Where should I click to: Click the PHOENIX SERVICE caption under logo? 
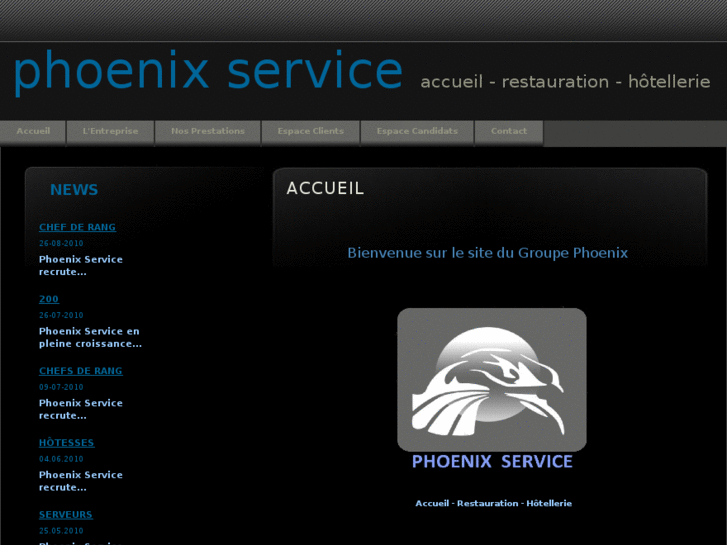click(x=492, y=462)
